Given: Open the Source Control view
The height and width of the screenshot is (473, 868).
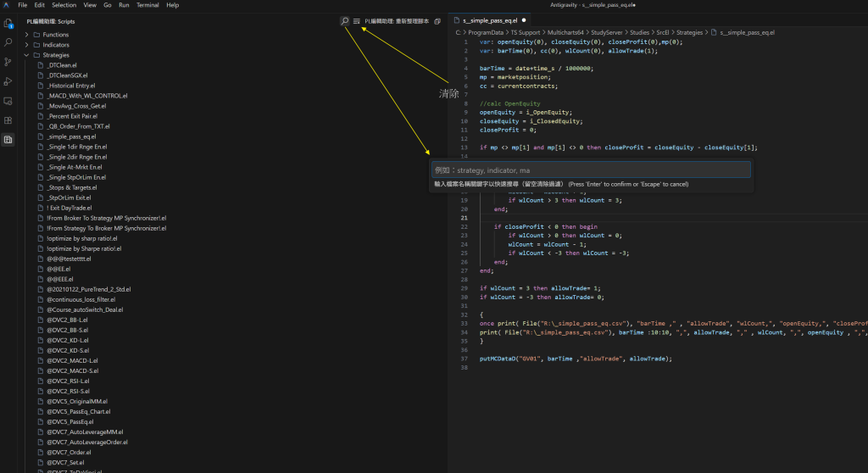Looking at the screenshot, I should coord(8,62).
